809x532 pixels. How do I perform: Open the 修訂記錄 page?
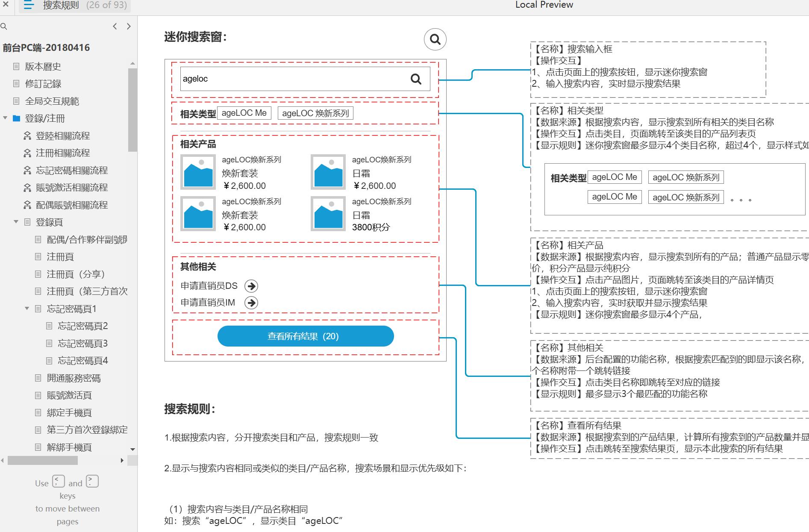pos(43,84)
